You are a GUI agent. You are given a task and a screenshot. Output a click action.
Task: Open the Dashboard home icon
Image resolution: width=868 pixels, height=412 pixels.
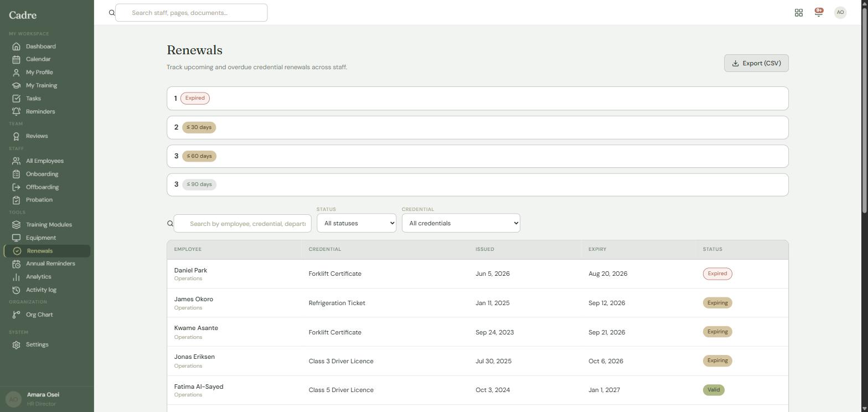16,47
